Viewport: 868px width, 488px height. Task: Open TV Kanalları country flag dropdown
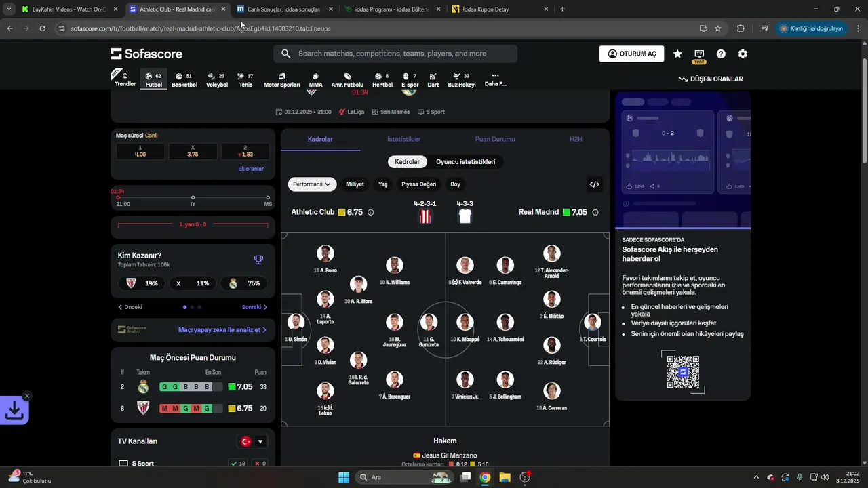[x=252, y=442]
